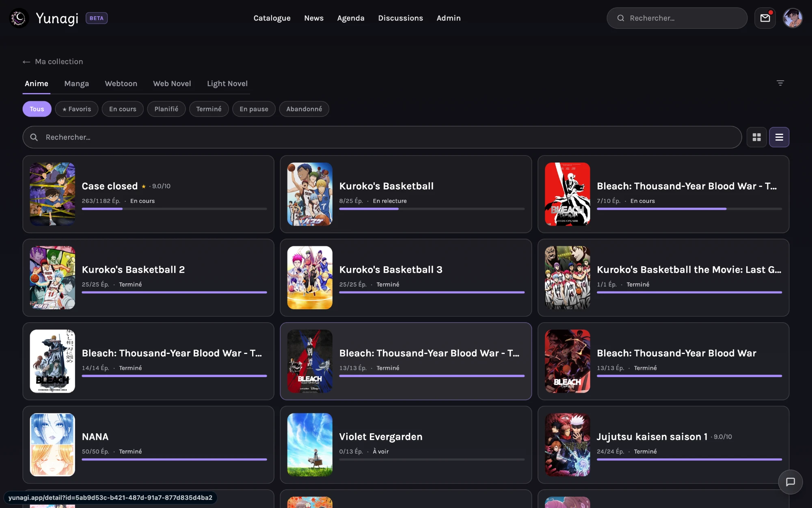This screenshot has width=812, height=508.
Task: Open the Discussions page
Action: (400, 18)
